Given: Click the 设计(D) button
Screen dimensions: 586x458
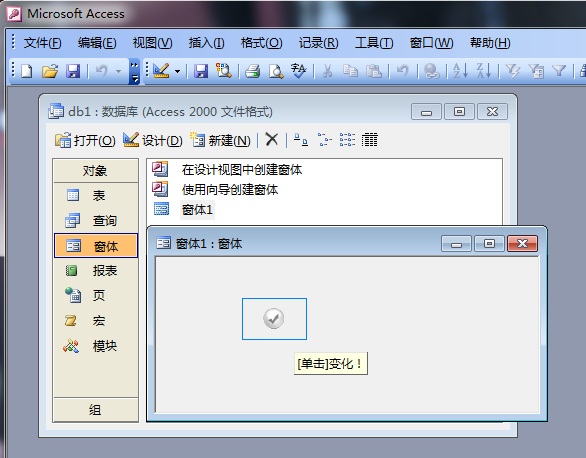Looking at the screenshot, I should (x=153, y=140).
